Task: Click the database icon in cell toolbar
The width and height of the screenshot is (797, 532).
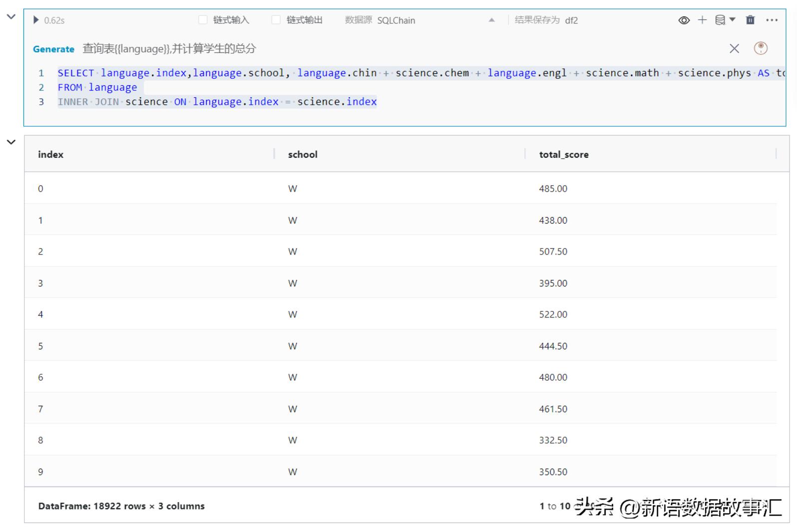Action: [720, 20]
